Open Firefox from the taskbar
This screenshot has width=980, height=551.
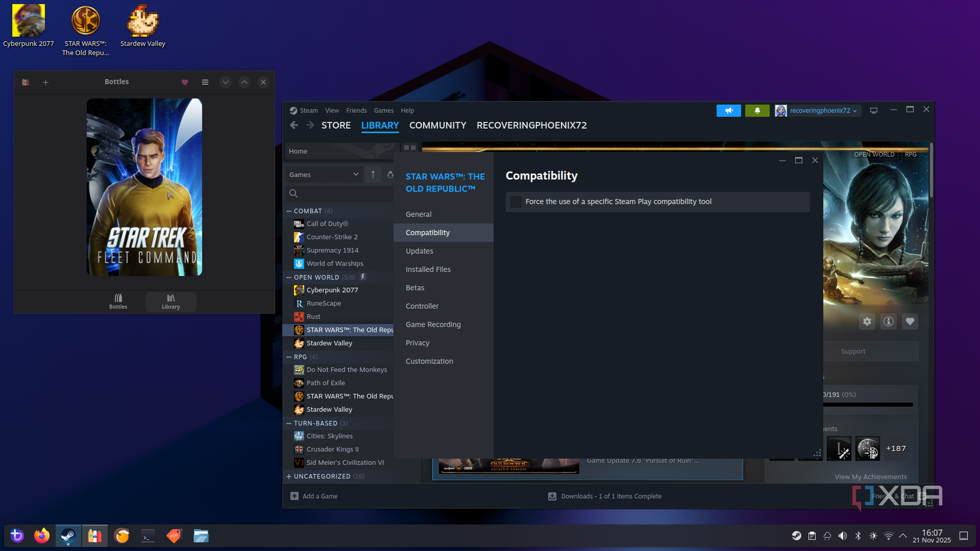pyautogui.click(x=42, y=536)
